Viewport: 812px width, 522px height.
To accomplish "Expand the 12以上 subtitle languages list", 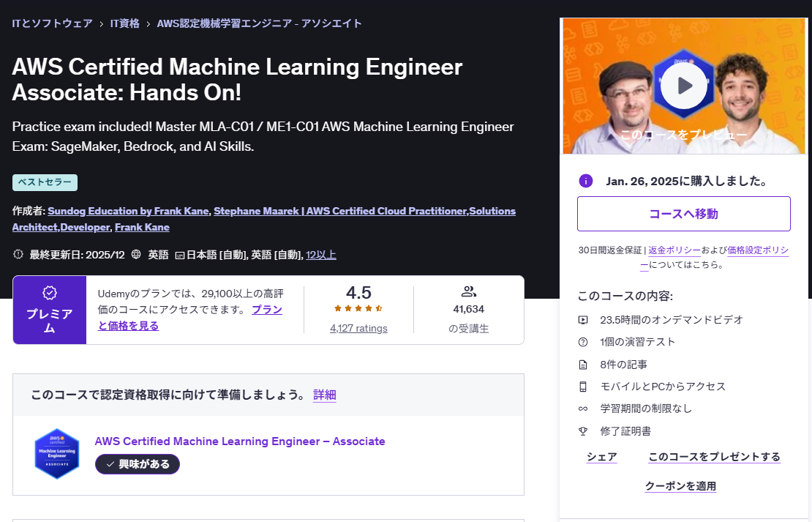I will 321,255.
